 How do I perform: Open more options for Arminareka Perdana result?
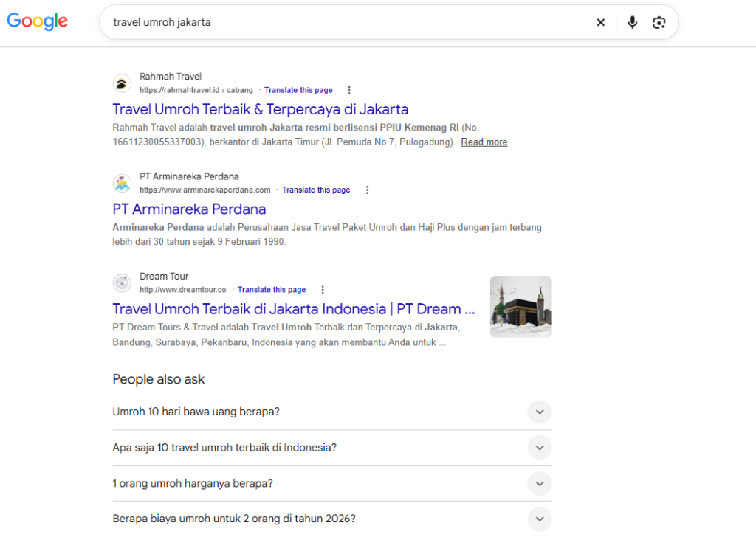(x=367, y=190)
